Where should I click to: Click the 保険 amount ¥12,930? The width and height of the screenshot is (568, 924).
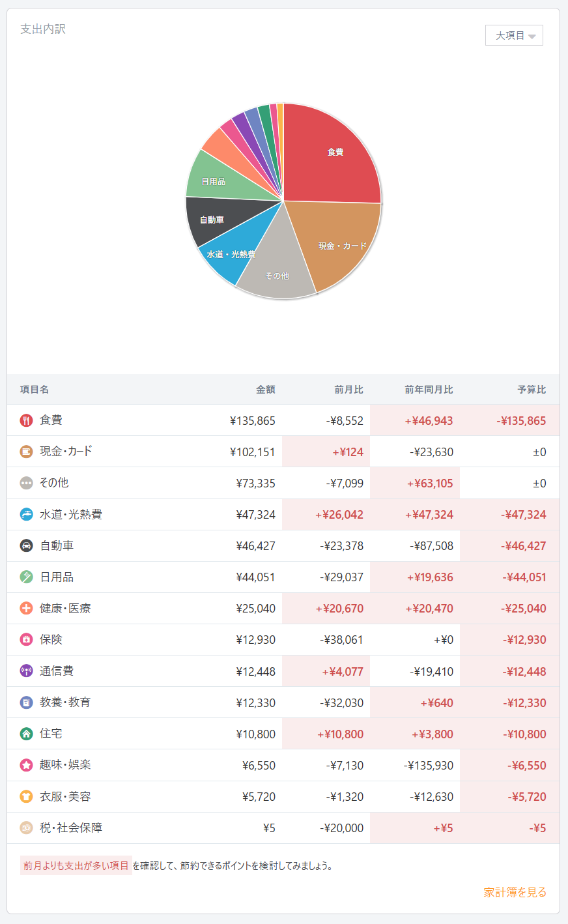[255, 640]
